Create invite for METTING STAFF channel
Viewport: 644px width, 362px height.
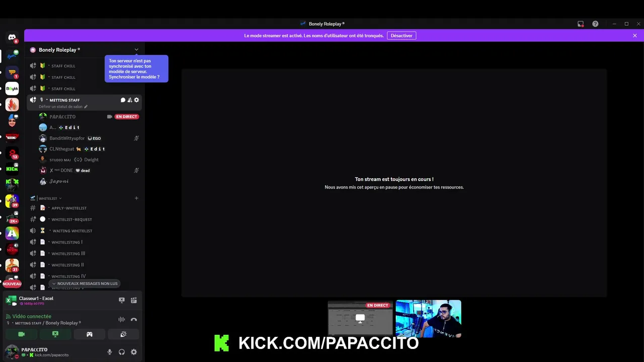pos(130,100)
